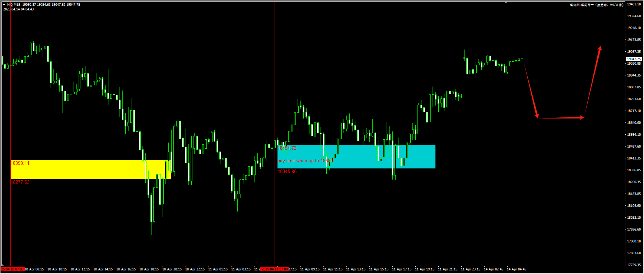The height and width of the screenshot is (274, 644).
Task: Click the 18277.53 red price label
Action: (20, 182)
